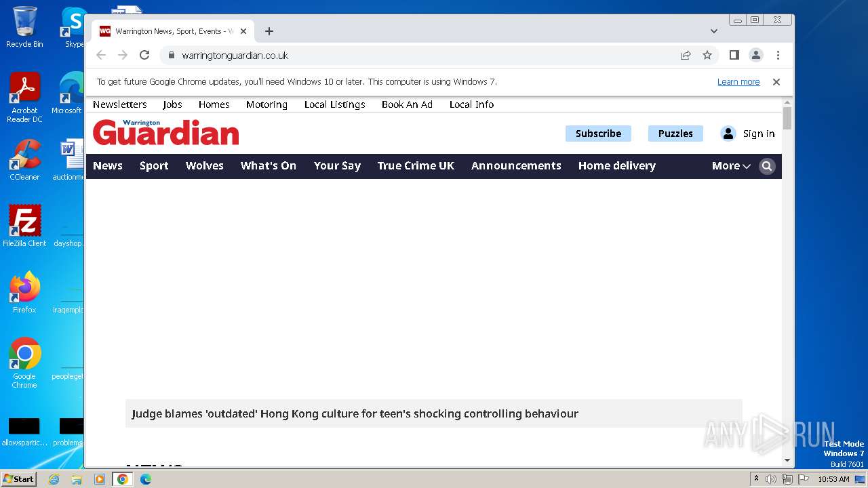Click the Sign in user icon
868x488 pixels.
click(728, 134)
